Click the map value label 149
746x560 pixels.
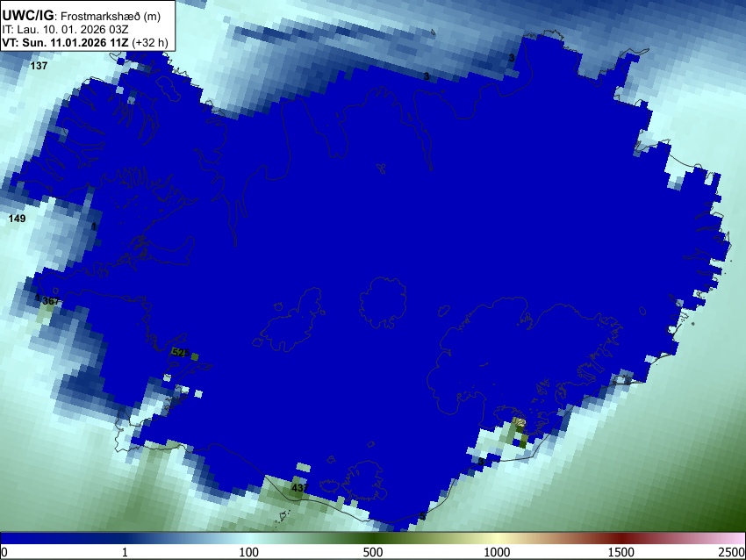point(18,219)
